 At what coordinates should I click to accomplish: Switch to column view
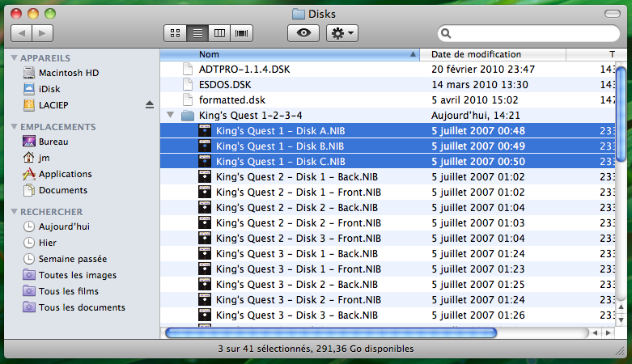pyautogui.click(x=219, y=33)
